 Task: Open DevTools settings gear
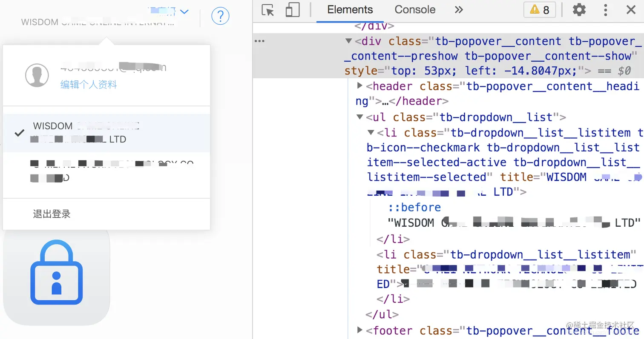click(x=579, y=10)
